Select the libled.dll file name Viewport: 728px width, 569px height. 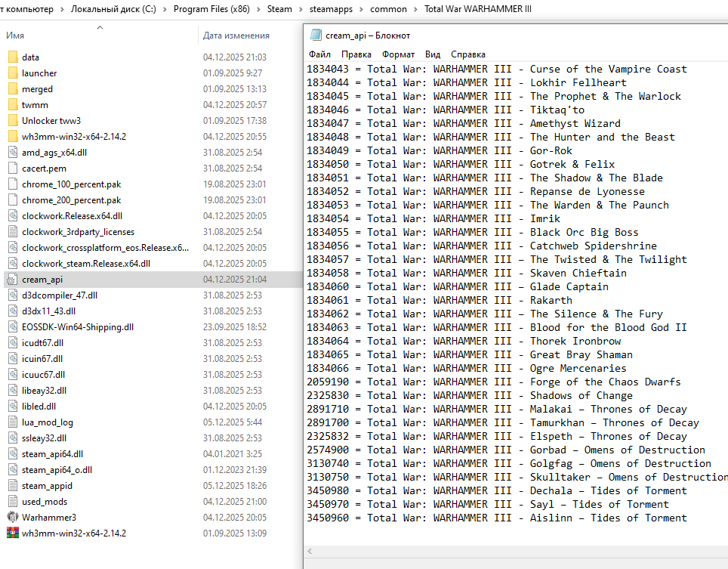[x=39, y=407]
